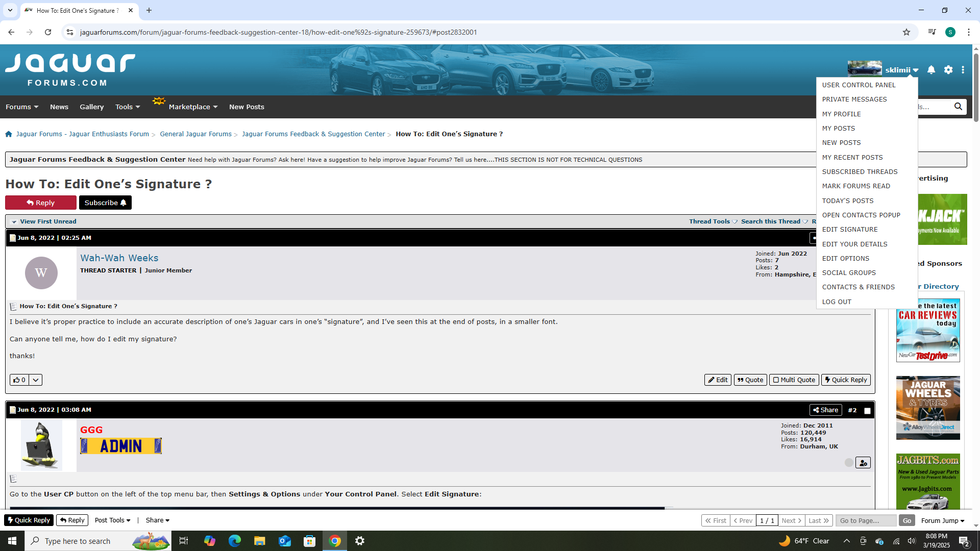Click the add contact icon on GGG's post
The image size is (980, 551).
863,463
